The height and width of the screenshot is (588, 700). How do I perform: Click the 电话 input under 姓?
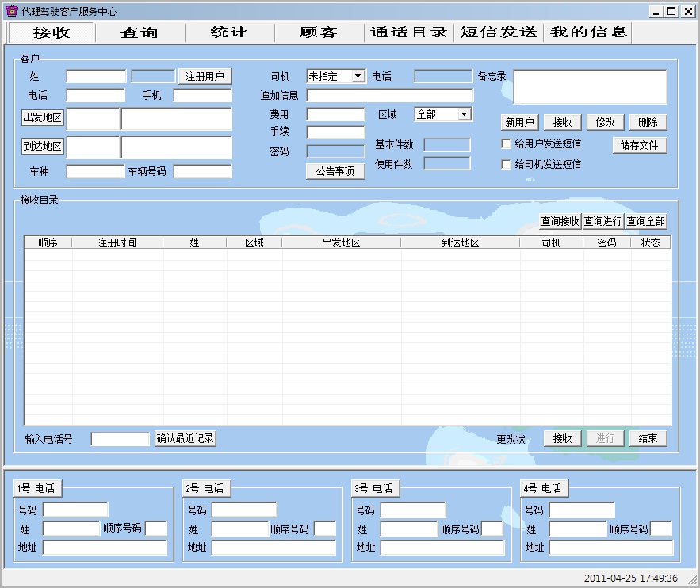[96, 95]
